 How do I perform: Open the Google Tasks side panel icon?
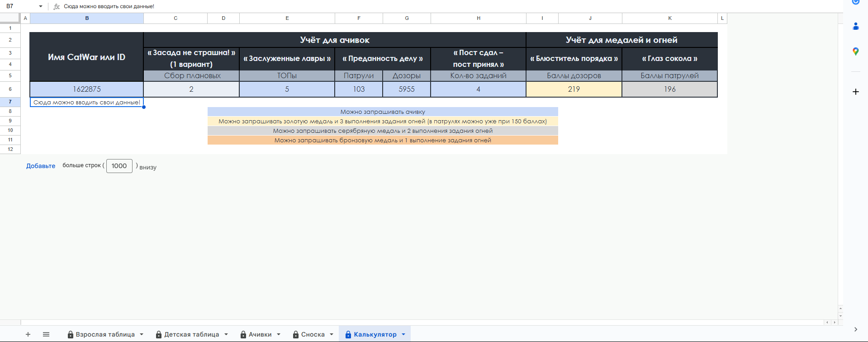click(x=855, y=2)
